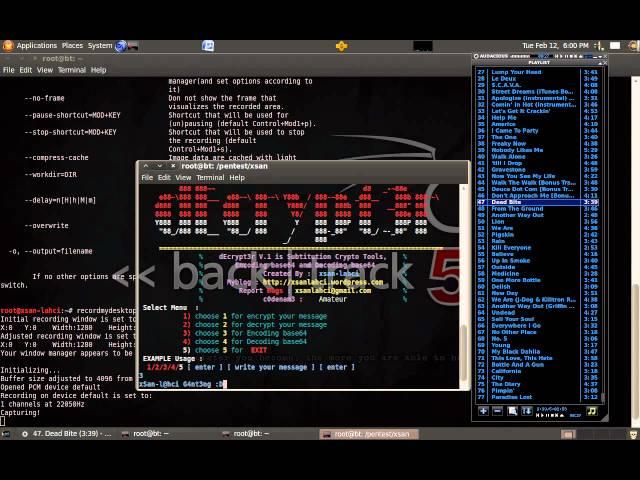This screenshot has width=640, height=480.
Task: Open the Applications menu in top panel
Action: [x=36, y=45]
